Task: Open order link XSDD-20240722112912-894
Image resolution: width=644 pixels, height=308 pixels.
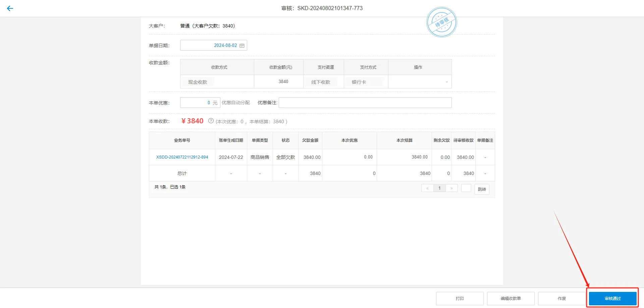Action: [x=182, y=157]
